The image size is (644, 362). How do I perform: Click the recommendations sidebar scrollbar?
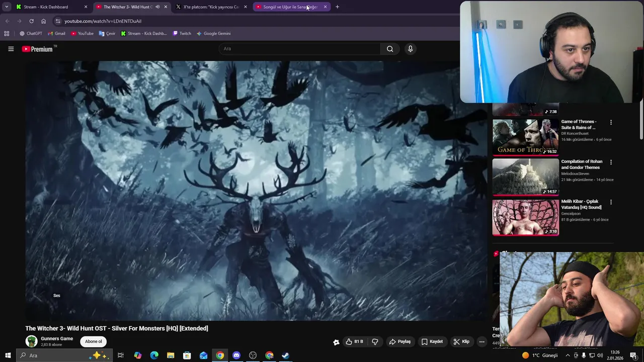click(x=641, y=121)
